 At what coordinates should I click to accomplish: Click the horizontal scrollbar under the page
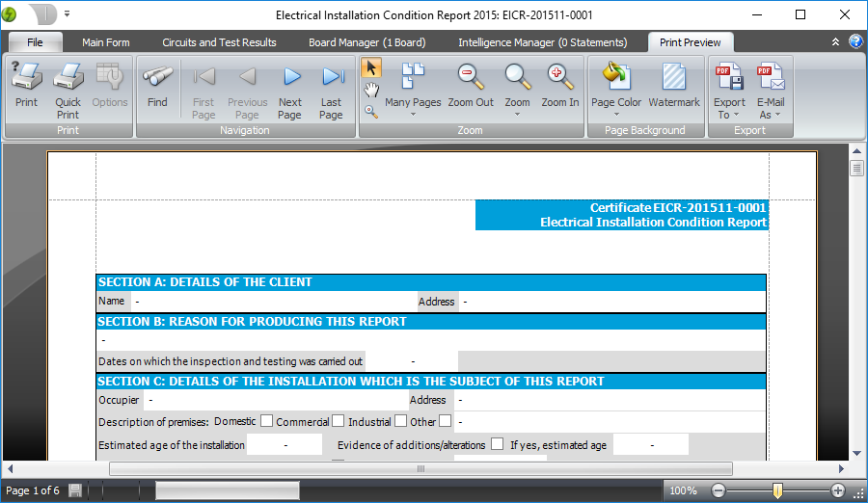[x=420, y=469]
